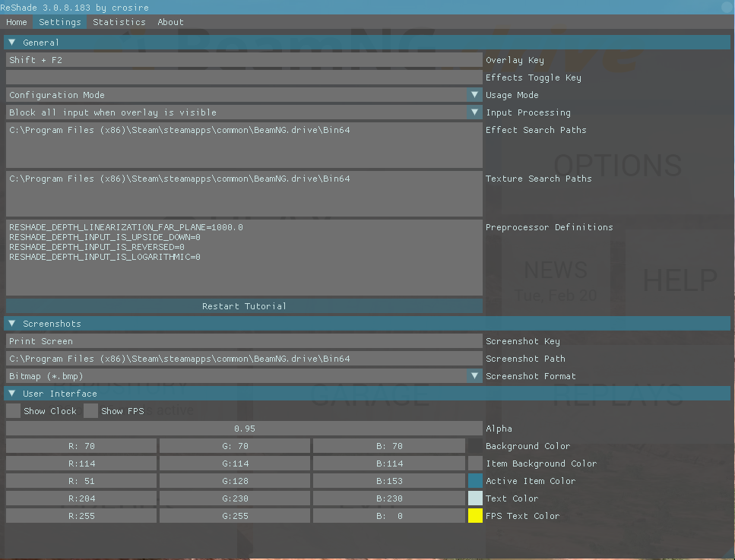The image size is (735, 560).
Task: Collapse the User Interface section
Action: tap(367, 393)
